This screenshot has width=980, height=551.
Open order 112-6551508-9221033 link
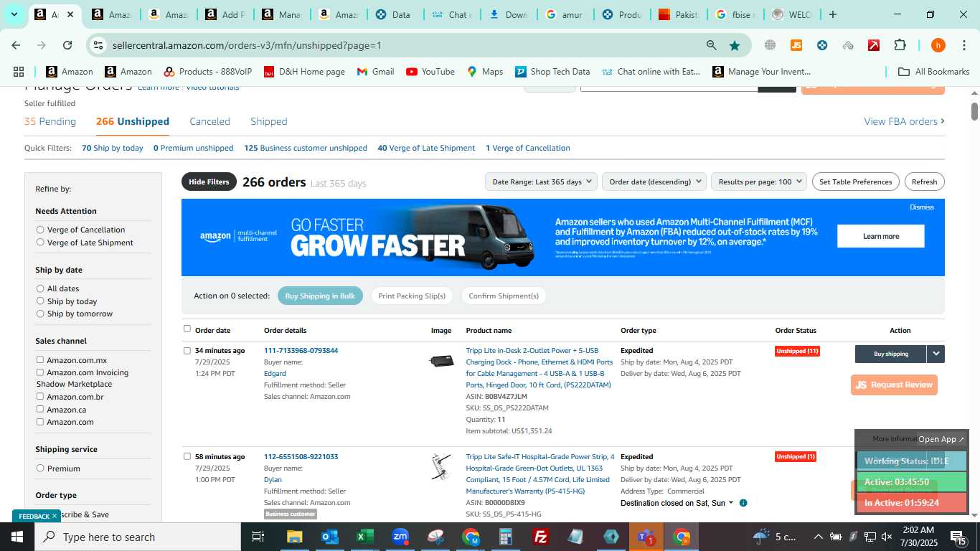click(x=301, y=456)
